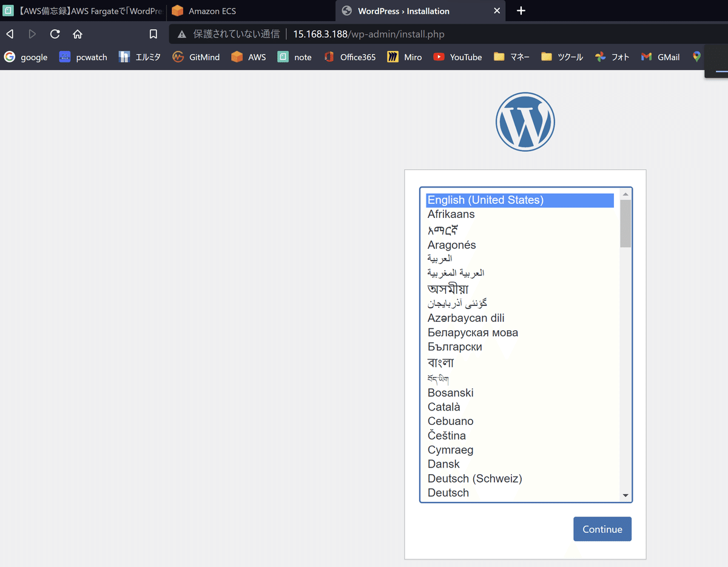This screenshot has width=728, height=567.
Task: Open the AWS bookmark
Action: pos(249,57)
